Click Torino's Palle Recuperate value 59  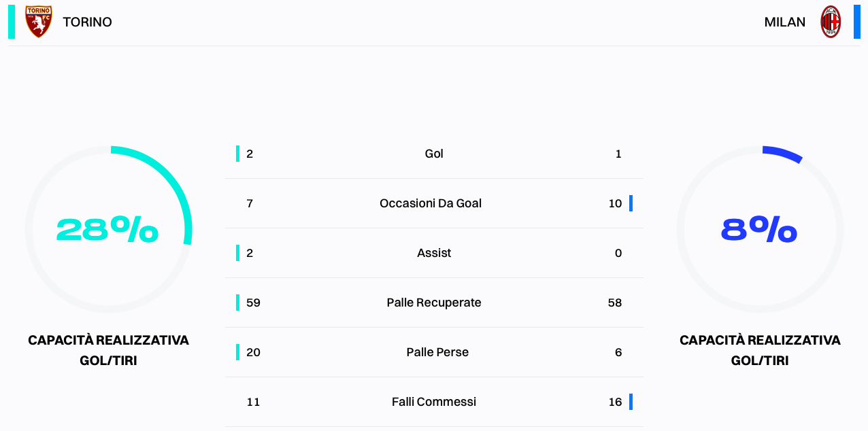pos(253,303)
